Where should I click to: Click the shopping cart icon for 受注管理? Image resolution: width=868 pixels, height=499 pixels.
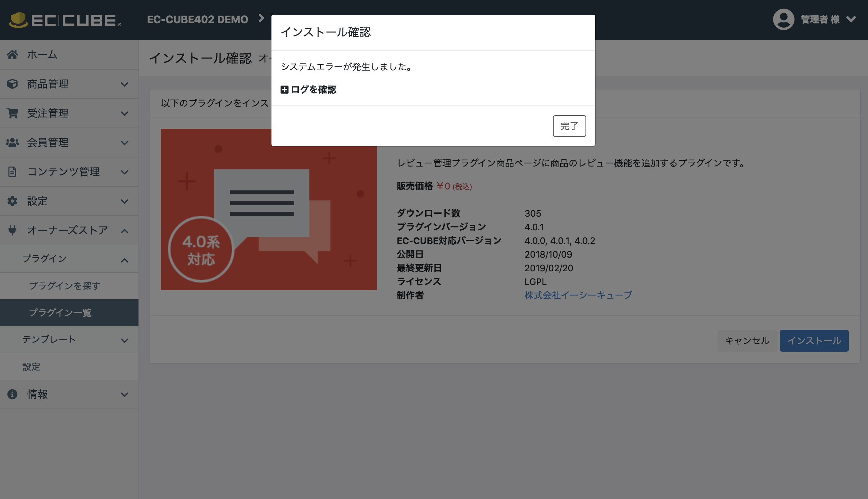click(12, 113)
